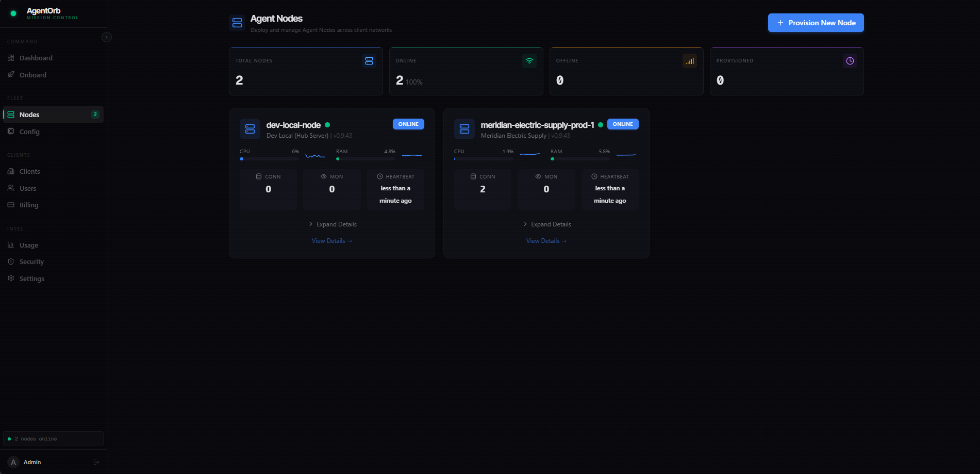Expand Details on meridian card
This screenshot has height=474, width=980.
[x=547, y=224]
